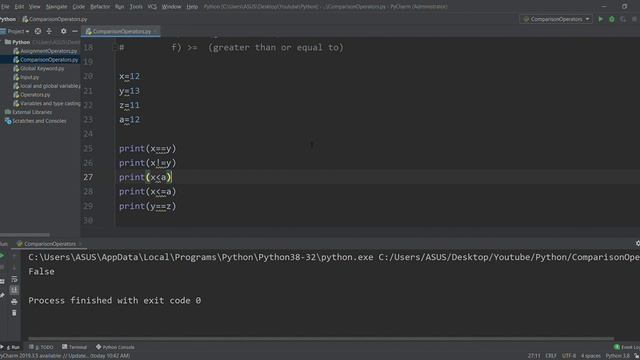
Task: Run ComparisonOperators with the green play button
Action: point(600,19)
